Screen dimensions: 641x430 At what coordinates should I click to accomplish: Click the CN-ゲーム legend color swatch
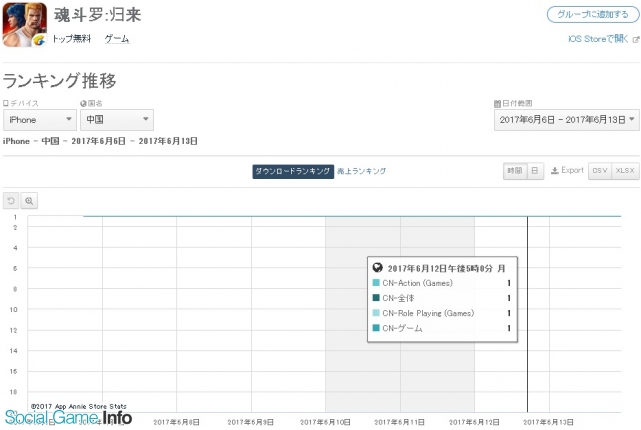pos(376,328)
